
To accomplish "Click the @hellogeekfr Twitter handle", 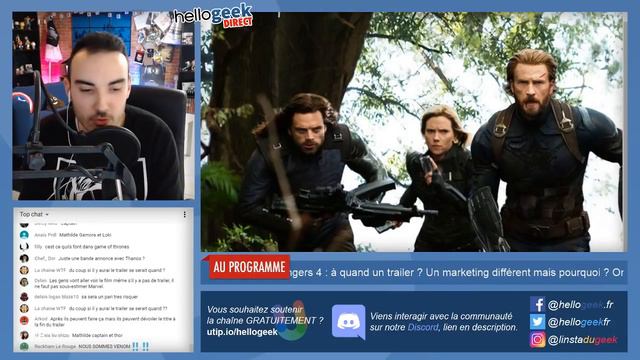I will tap(579, 322).
